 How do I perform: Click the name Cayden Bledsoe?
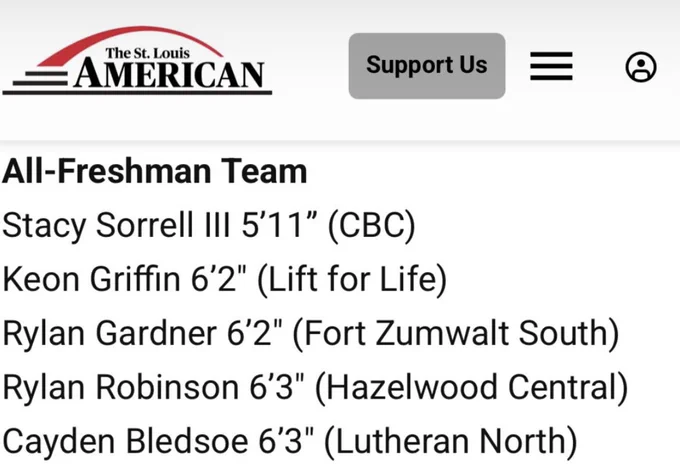(125, 441)
